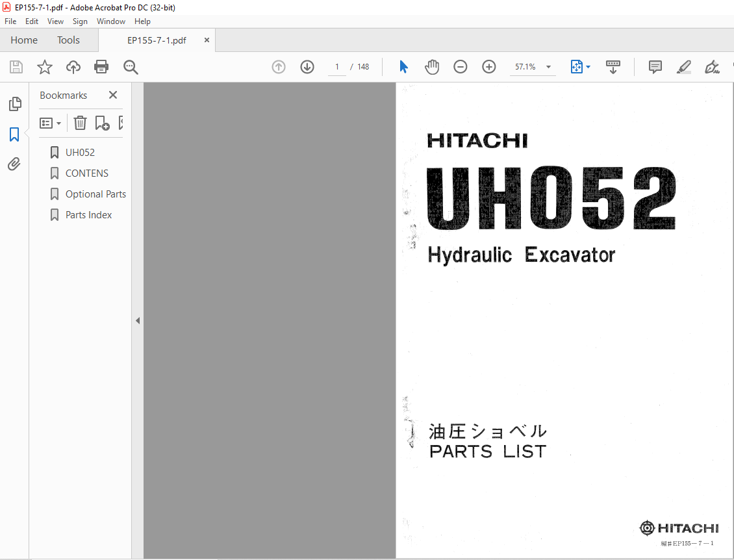Open the Window menu
The width and height of the screenshot is (734, 560).
(111, 21)
